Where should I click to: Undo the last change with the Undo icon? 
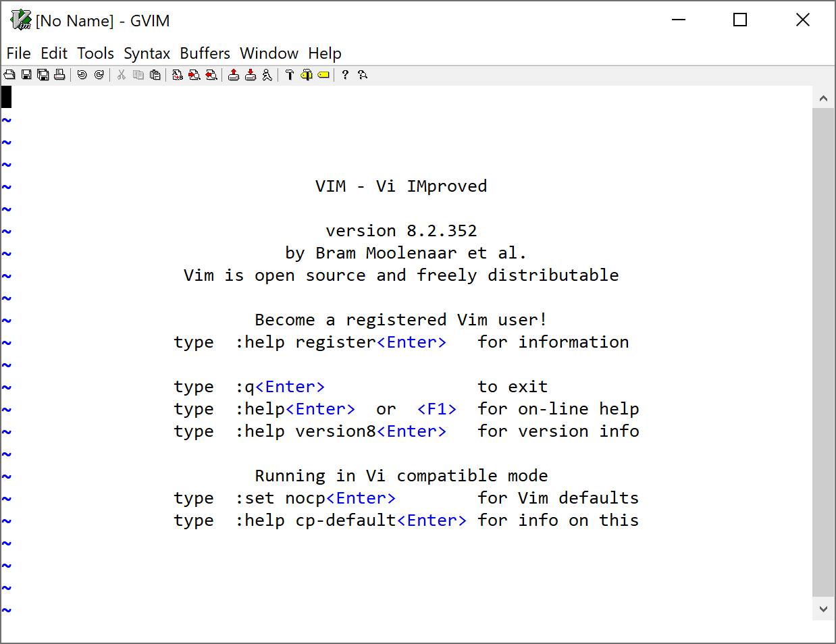(x=81, y=74)
